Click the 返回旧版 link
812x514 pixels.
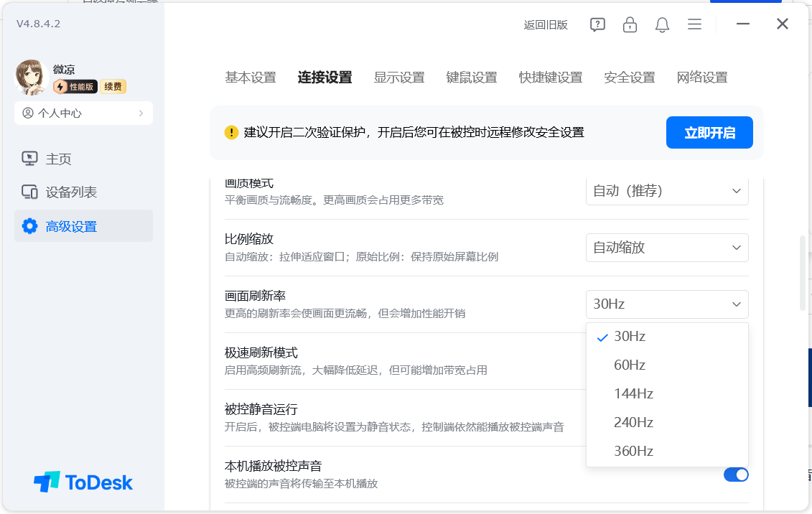click(546, 25)
